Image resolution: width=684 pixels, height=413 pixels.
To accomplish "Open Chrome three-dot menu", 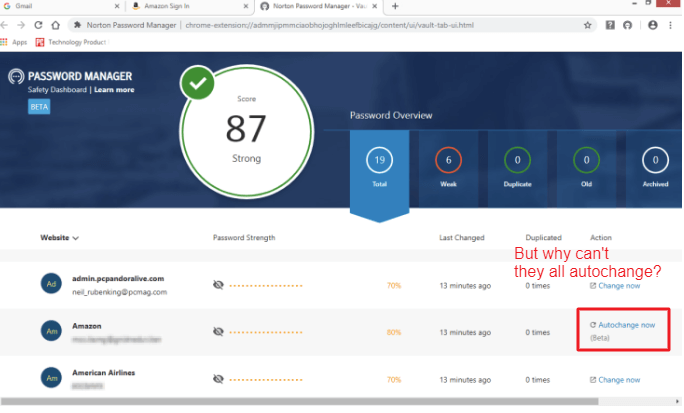I will point(670,25).
